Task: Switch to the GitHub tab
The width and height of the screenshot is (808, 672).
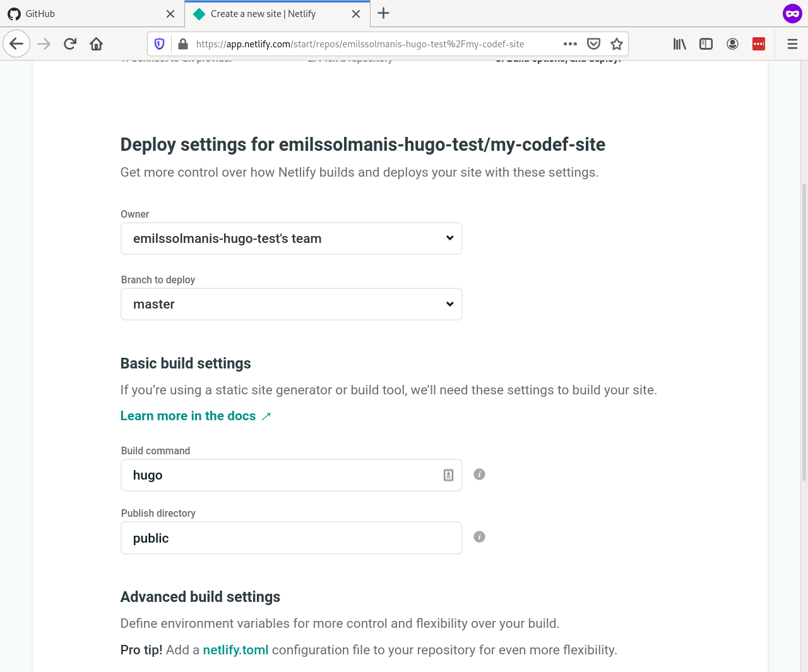Action: (x=92, y=14)
